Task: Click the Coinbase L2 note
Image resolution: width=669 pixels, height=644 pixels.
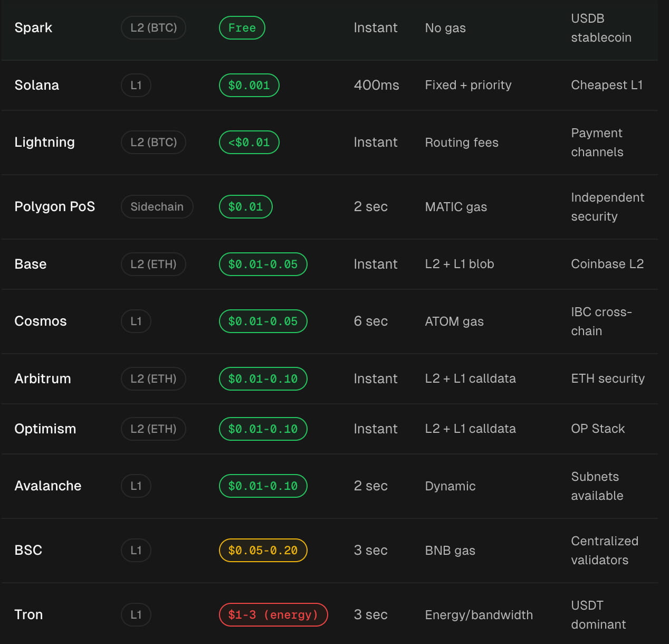Action: click(x=607, y=264)
